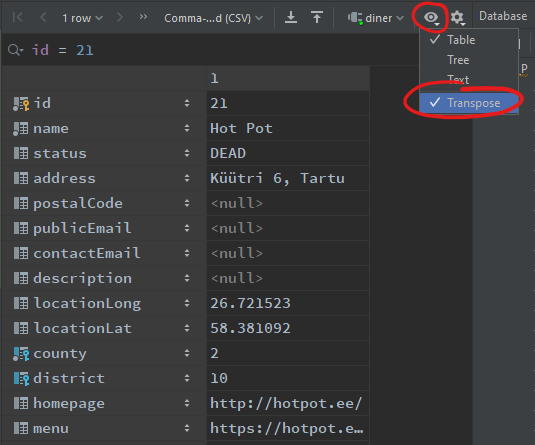The image size is (535, 445).
Task: Click the locationLong row label
Action: (87, 303)
